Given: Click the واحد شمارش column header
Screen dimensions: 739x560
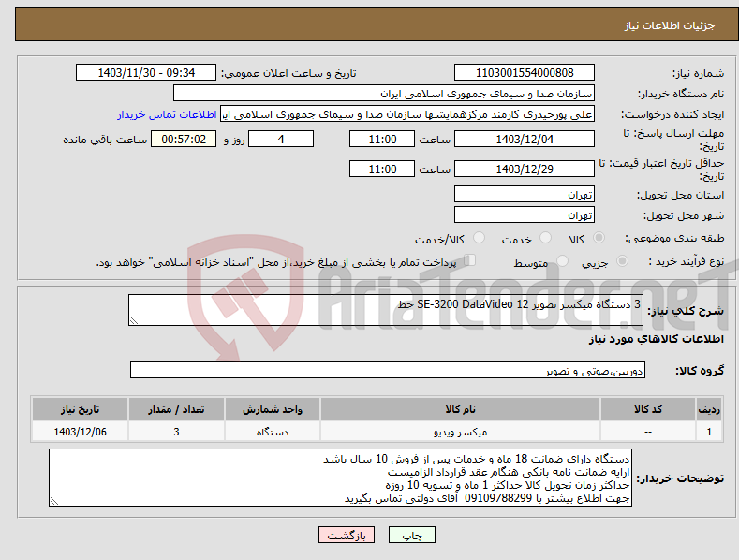Looking at the screenshot, I should (273, 409).
